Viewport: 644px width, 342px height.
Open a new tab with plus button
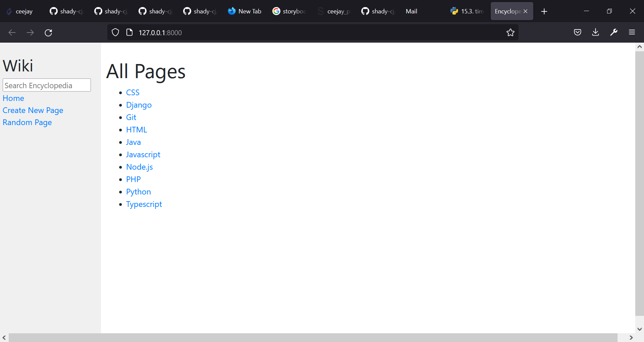[544, 11]
